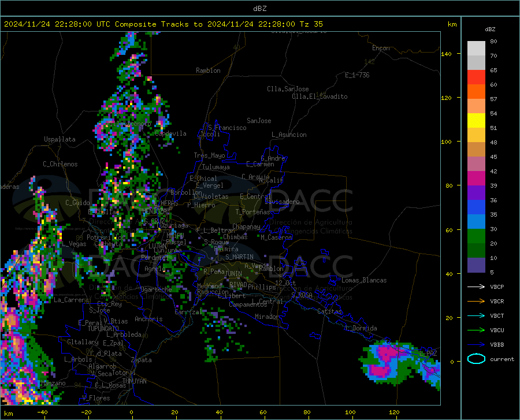520x420 pixels.
Task: Click the '-40' tick on horizontal km axis
Action: tap(42, 412)
